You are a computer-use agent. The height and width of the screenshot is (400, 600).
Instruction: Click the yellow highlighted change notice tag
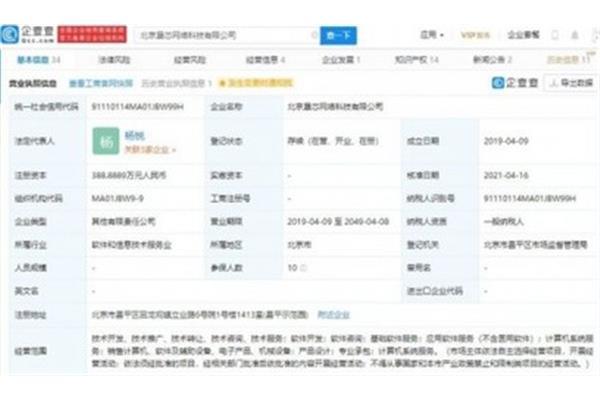pyautogui.click(x=255, y=83)
